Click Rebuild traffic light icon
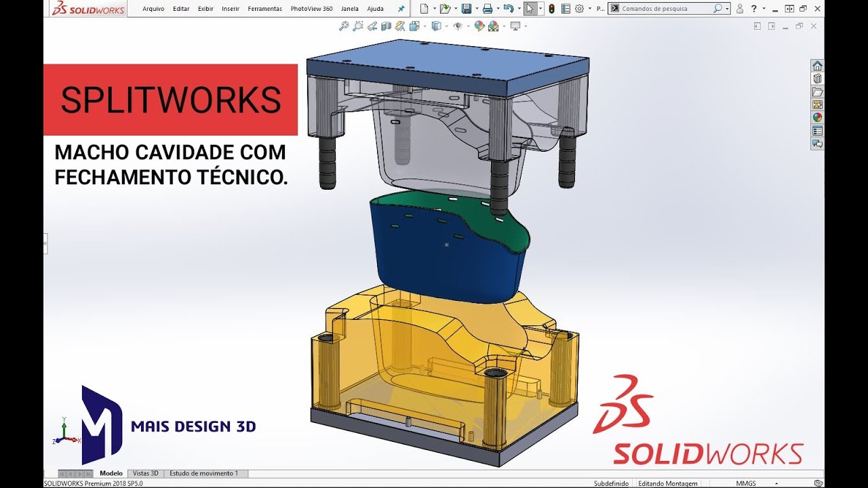 pyautogui.click(x=551, y=8)
